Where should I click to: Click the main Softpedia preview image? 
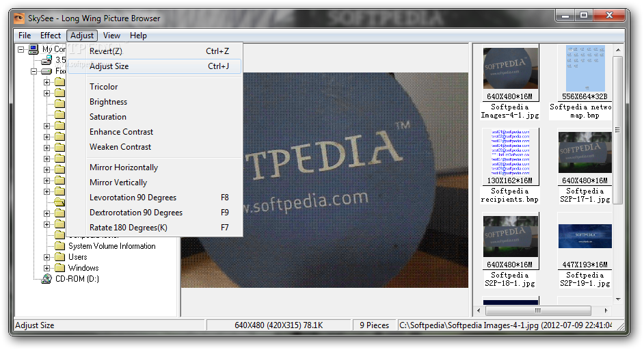(x=325, y=180)
